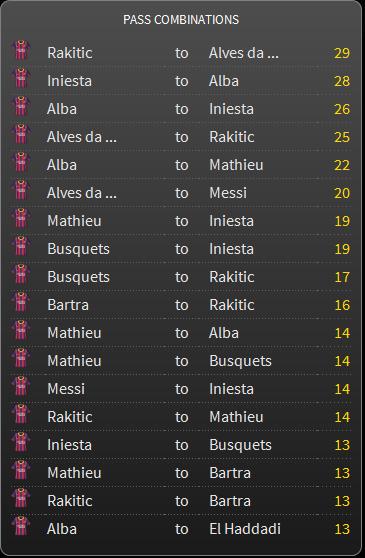Click El Haddadi player name

245,529
